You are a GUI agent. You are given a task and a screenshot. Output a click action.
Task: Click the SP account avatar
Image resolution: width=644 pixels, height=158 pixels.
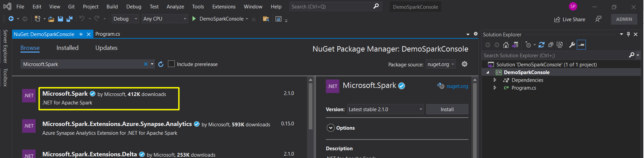pyautogui.click(x=573, y=6)
